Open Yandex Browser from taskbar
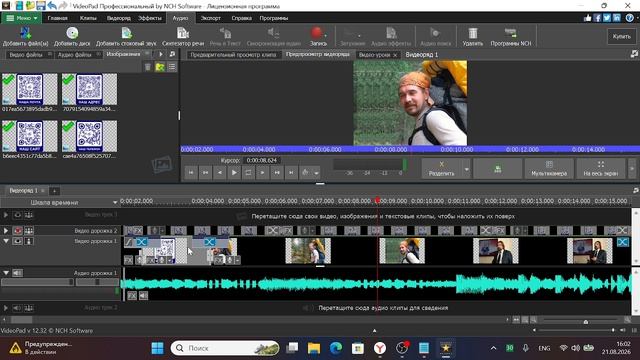 click(x=380, y=348)
